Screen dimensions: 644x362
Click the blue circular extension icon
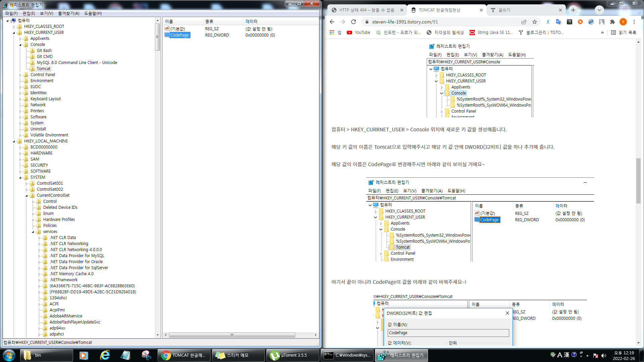coord(591,22)
